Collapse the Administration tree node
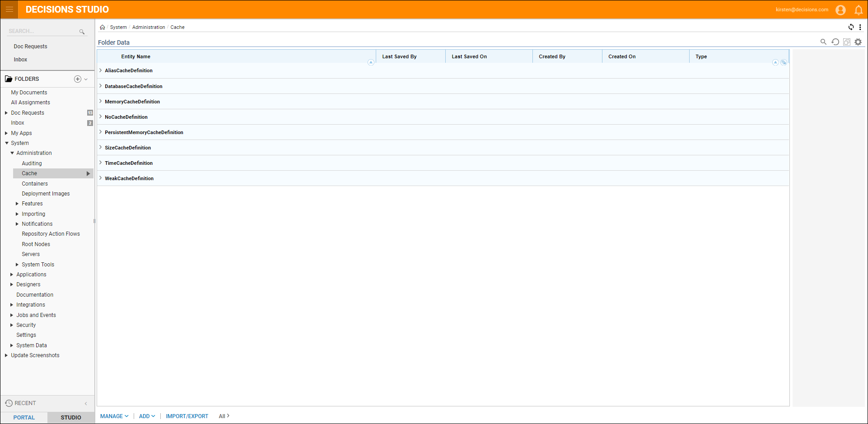 point(12,153)
